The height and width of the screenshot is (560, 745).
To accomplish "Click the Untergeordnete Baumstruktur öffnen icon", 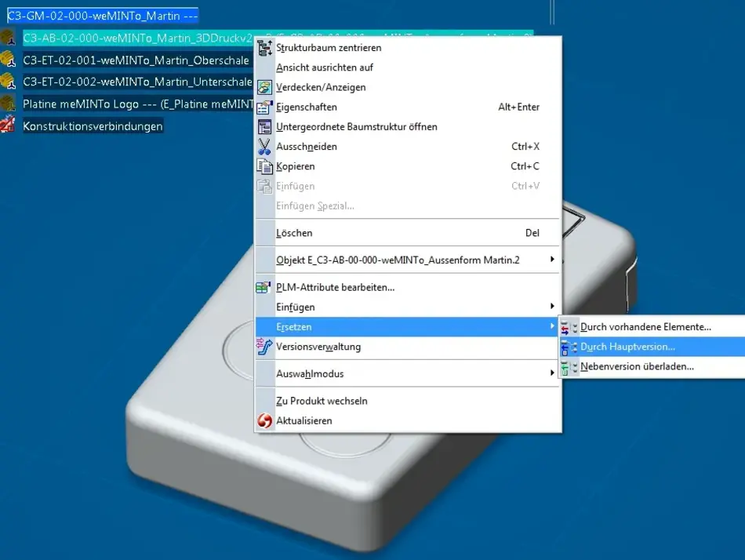I will [x=265, y=126].
